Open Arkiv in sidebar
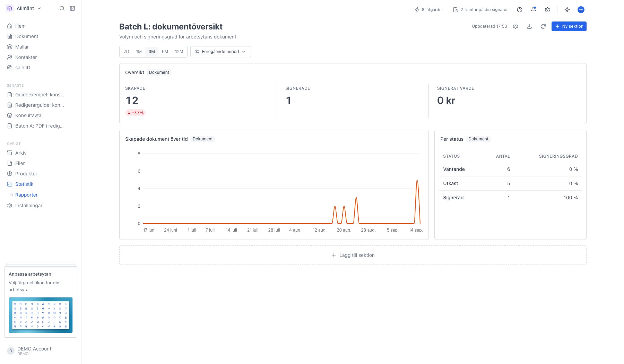This screenshot has width=624, height=364. click(x=41, y=153)
